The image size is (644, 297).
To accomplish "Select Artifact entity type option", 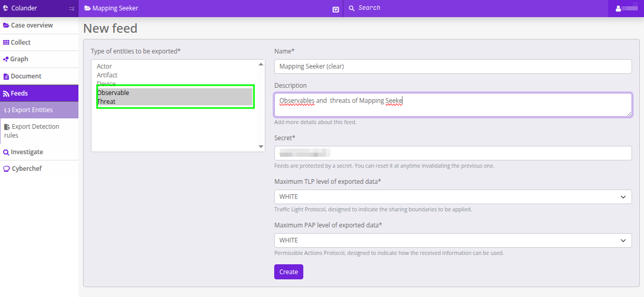I will click(x=107, y=75).
